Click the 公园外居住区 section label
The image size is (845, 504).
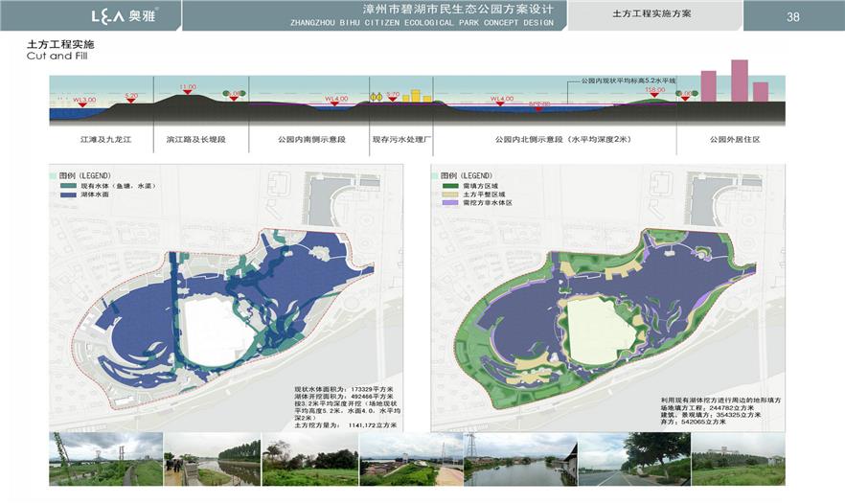pyautogui.click(x=735, y=140)
